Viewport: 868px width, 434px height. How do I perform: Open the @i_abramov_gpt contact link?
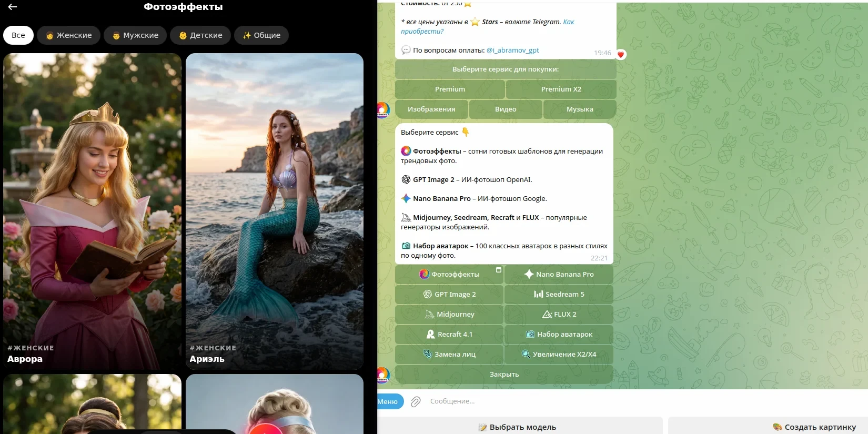[512, 51]
